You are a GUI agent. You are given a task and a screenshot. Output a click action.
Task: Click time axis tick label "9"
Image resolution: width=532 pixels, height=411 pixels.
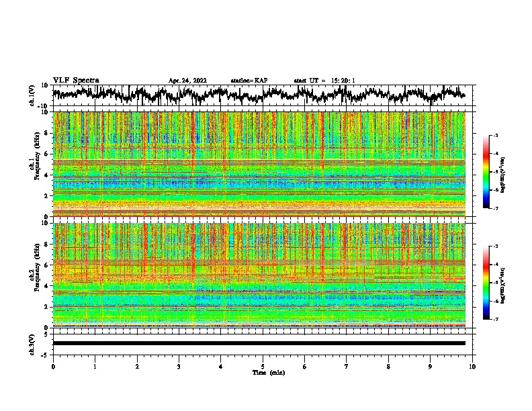click(430, 367)
